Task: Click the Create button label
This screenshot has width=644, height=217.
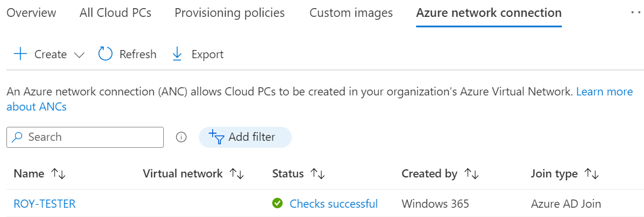Action: (51, 54)
